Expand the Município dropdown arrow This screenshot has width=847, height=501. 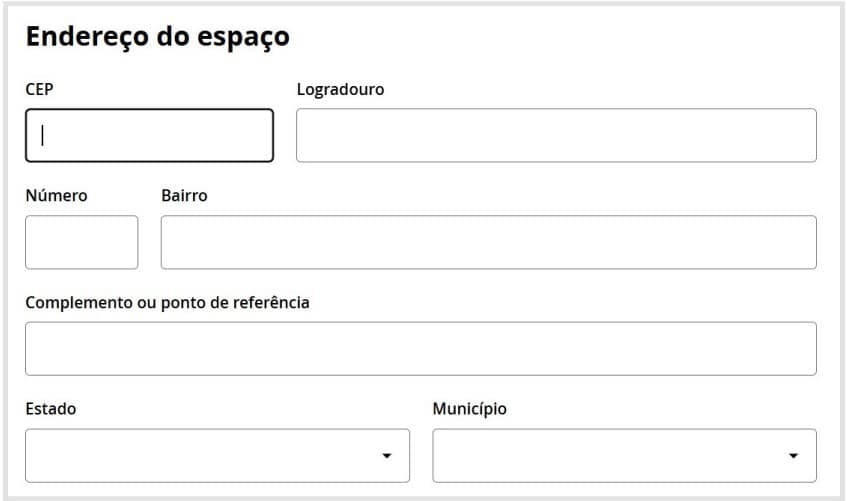point(793,456)
